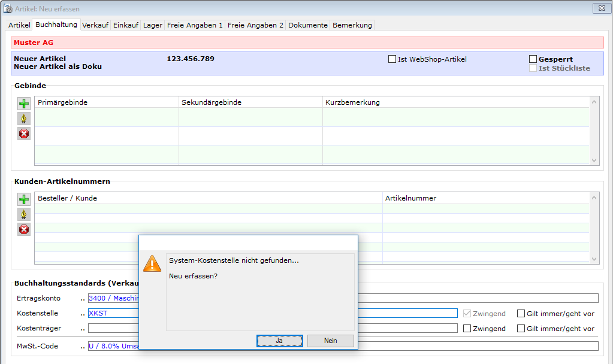Delete the Gebinde entry with the red X

pos(24,134)
